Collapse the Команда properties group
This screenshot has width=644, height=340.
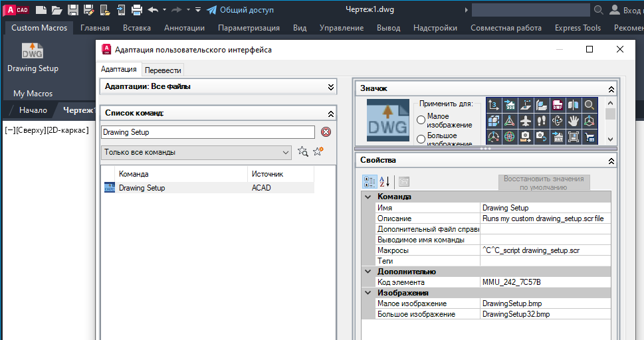[x=368, y=197]
